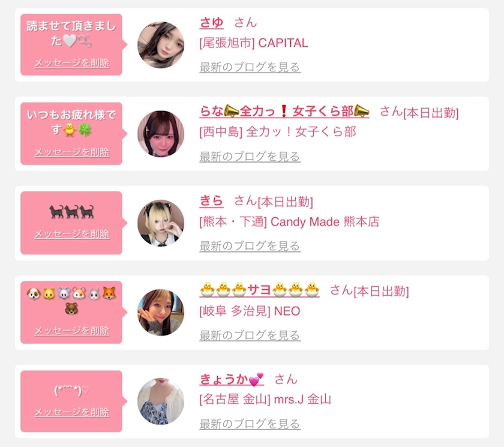The height and width of the screenshot is (447, 504).
Task: View さゆ's latest blog
Action: [250, 67]
